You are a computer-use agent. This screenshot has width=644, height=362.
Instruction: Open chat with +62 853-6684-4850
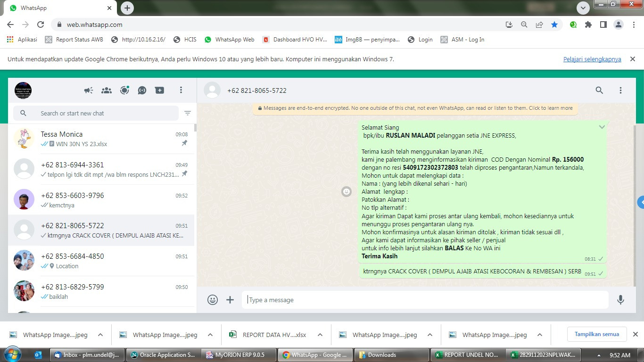101,261
